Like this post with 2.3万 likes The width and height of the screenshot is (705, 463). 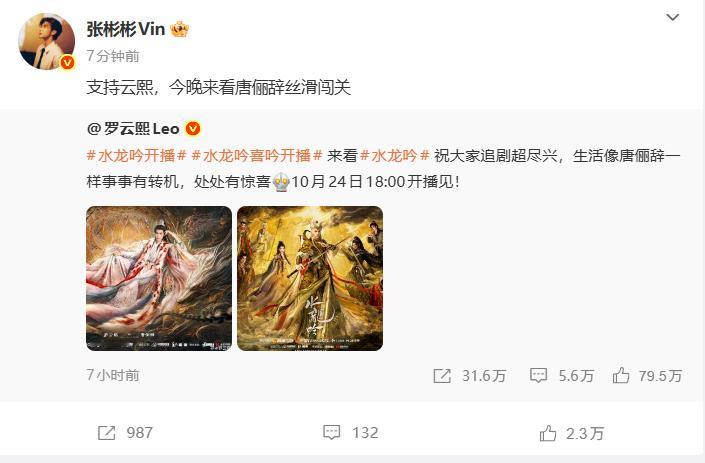coord(548,433)
